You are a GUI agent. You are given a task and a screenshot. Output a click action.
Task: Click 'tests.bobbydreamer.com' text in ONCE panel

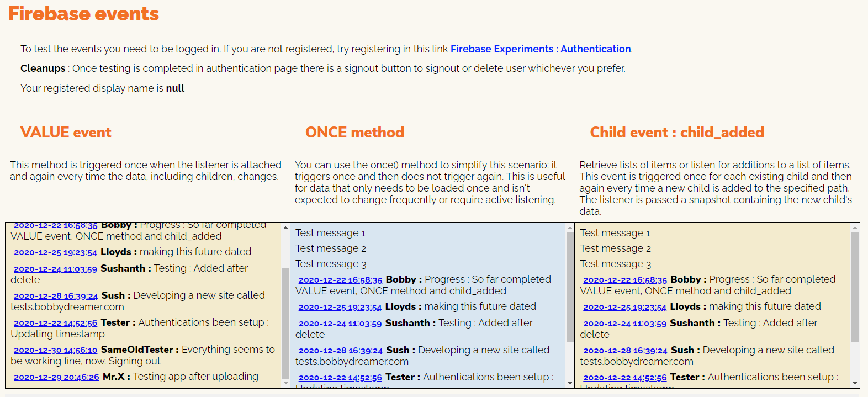[352, 362]
